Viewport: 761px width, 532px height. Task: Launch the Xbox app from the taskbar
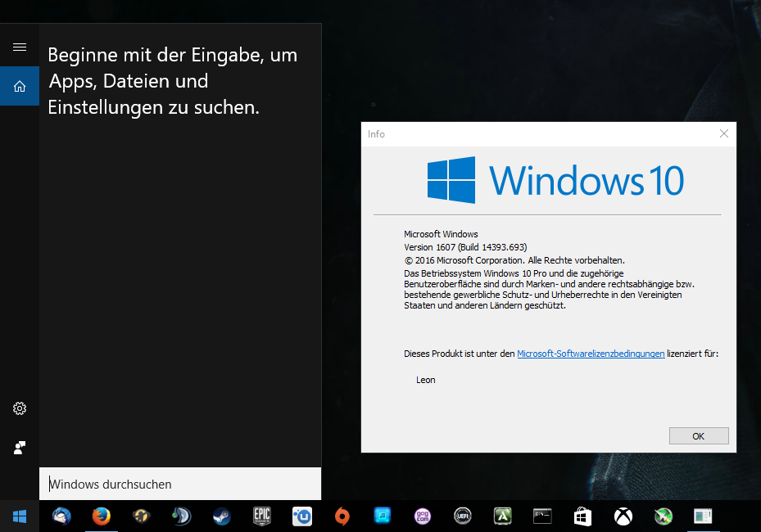[623, 516]
